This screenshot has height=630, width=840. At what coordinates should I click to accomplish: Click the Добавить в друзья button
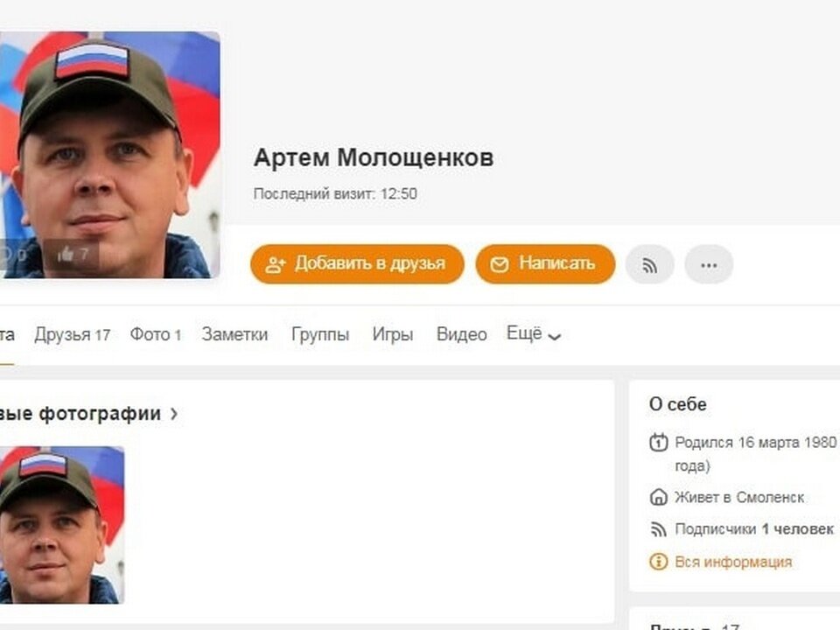click(357, 264)
